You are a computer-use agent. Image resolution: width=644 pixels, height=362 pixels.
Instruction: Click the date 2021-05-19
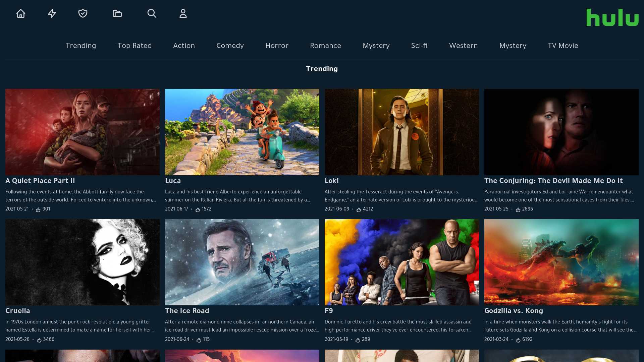[x=336, y=340]
